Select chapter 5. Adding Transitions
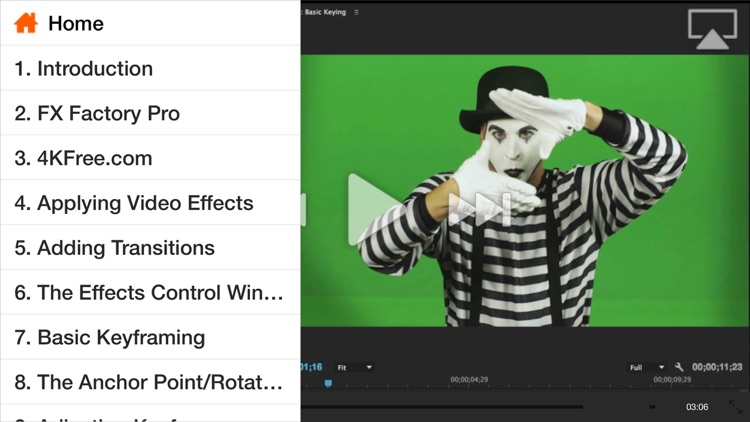 (x=150, y=247)
